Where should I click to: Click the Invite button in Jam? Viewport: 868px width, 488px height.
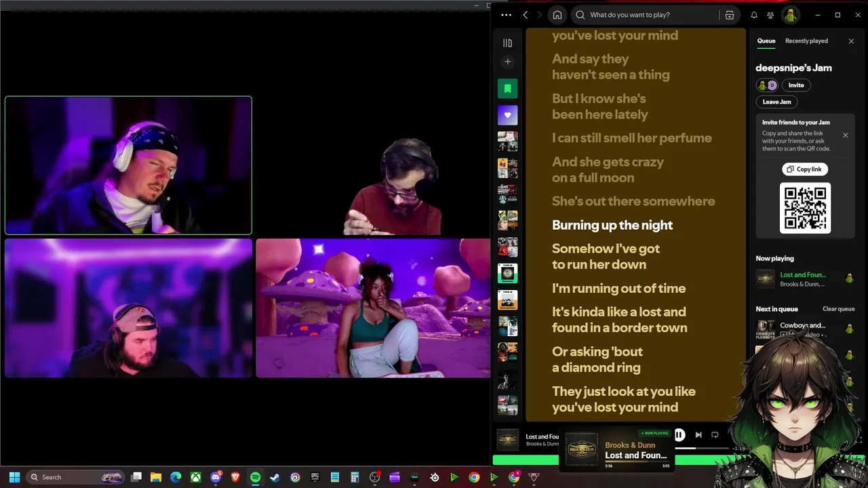pyautogui.click(x=796, y=85)
